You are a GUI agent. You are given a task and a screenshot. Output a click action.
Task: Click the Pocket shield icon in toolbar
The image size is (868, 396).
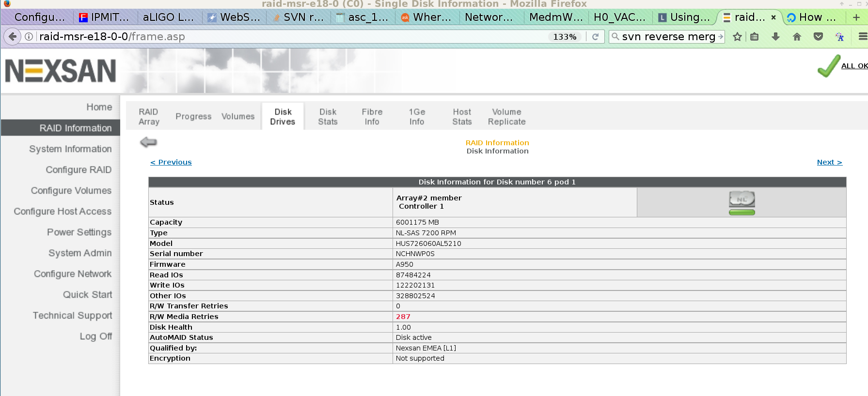pos(818,37)
